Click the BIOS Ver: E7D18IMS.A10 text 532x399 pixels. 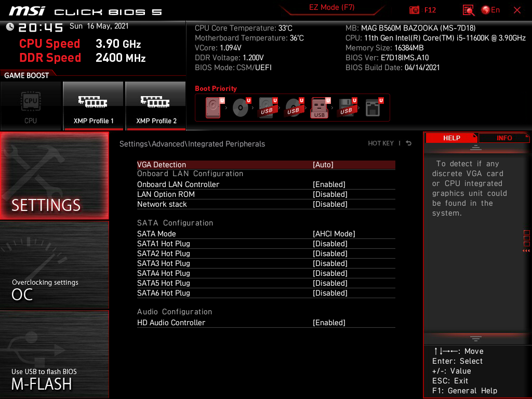387,58
